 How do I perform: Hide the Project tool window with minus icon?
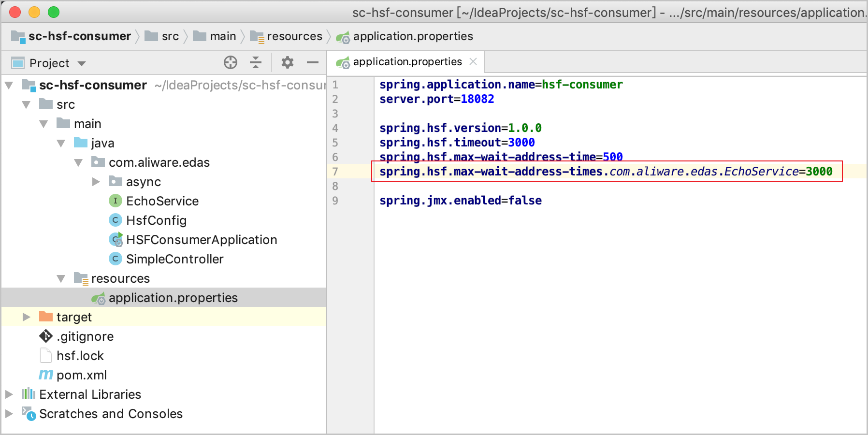tap(313, 62)
